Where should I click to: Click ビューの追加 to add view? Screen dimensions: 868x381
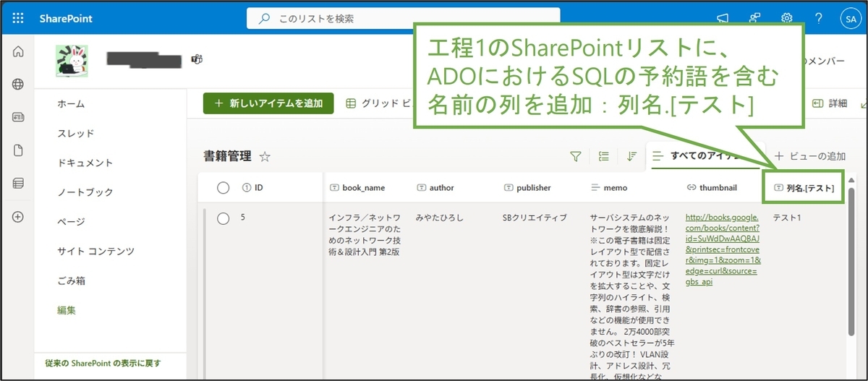[x=810, y=156]
